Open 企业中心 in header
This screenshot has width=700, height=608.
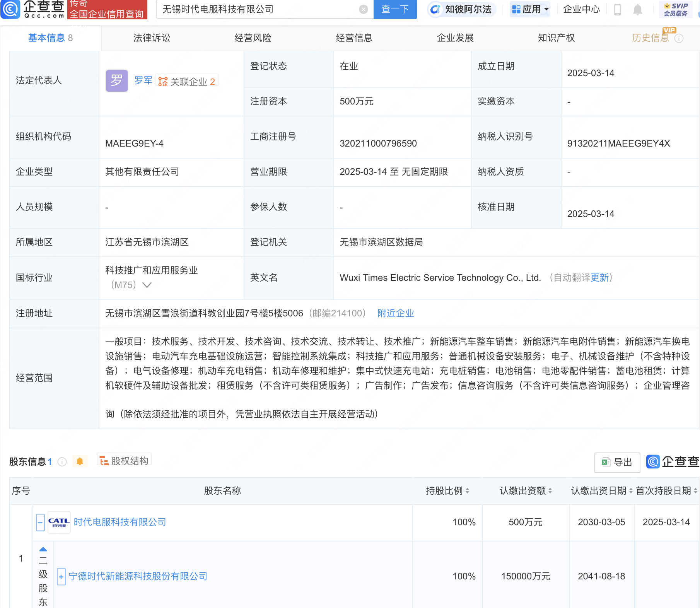coord(581,9)
